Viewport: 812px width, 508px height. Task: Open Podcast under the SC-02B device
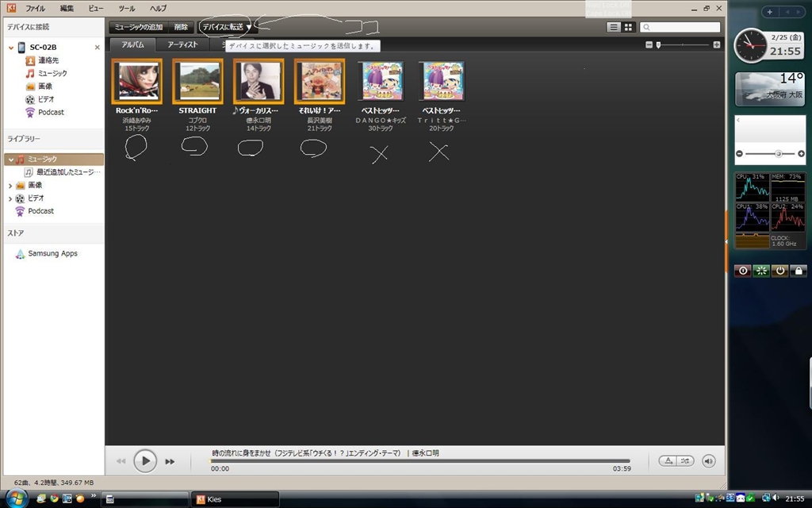(51, 113)
